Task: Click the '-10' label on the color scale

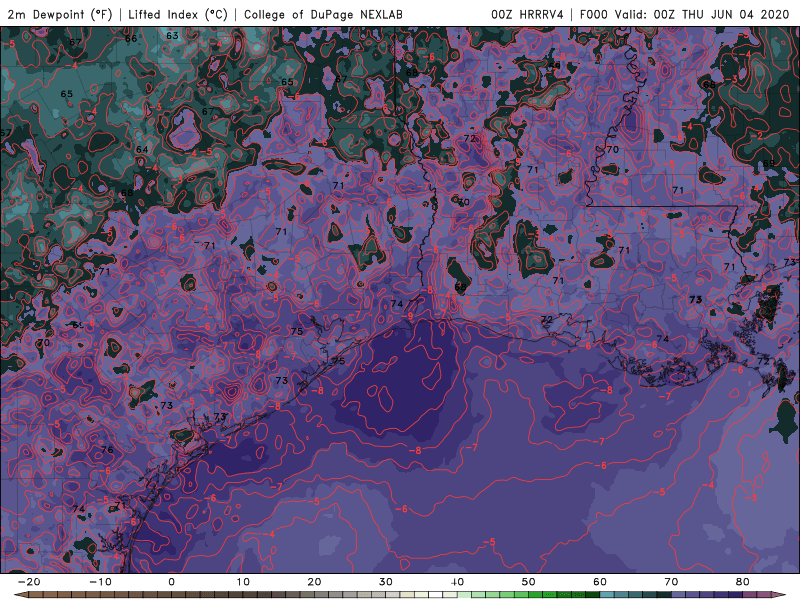Action: [100, 582]
